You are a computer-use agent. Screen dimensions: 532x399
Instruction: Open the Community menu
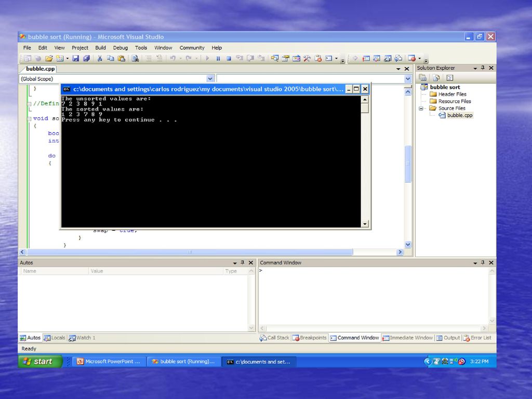coord(192,48)
